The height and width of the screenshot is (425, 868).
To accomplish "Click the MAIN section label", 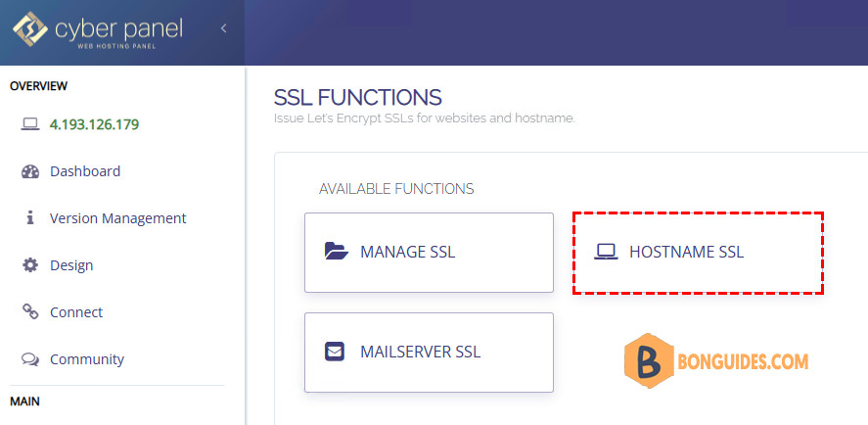I will click(24, 401).
